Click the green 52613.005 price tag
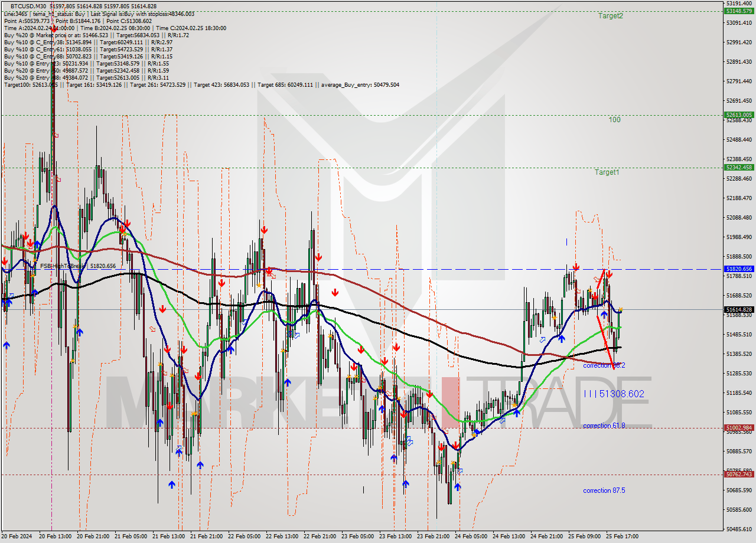This screenshot has height=543, width=756. pos(739,115)
